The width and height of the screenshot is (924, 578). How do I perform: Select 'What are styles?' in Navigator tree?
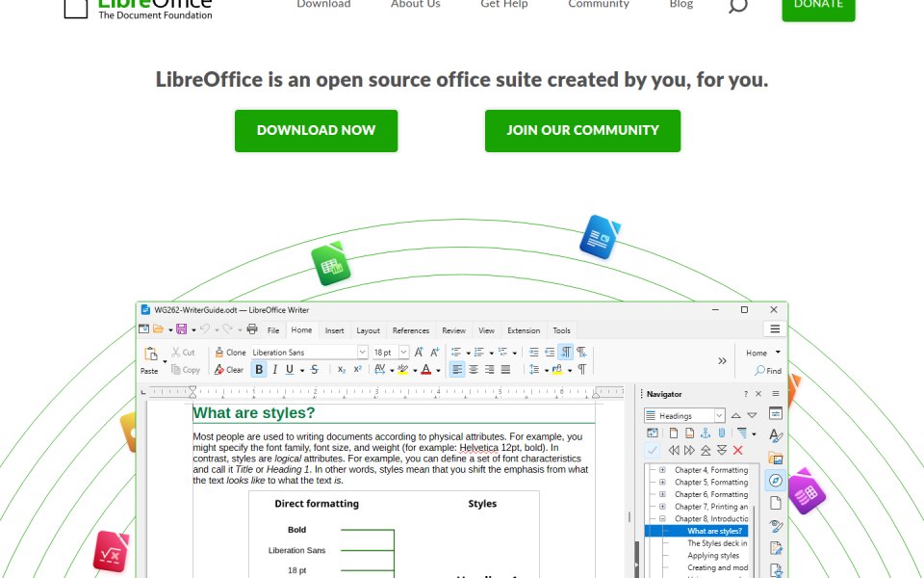714,531
